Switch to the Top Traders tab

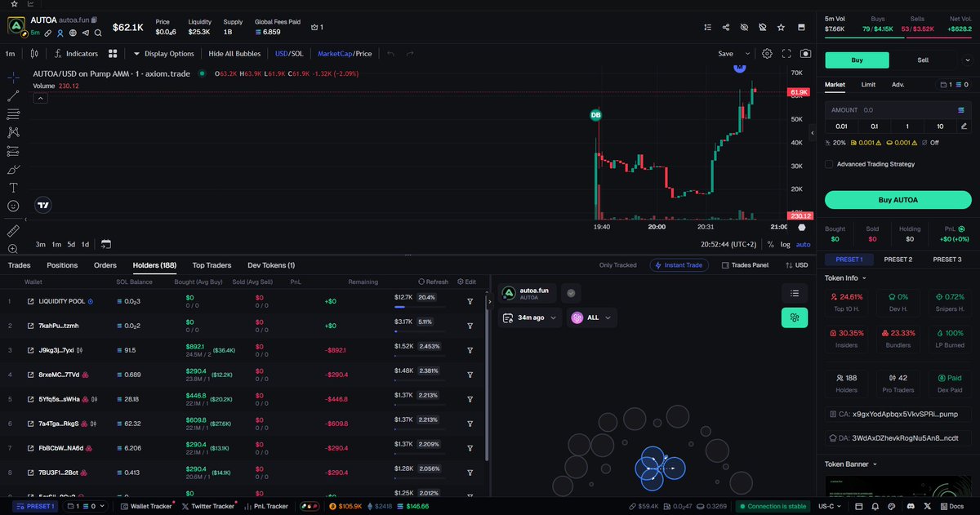tap(212, 265)
